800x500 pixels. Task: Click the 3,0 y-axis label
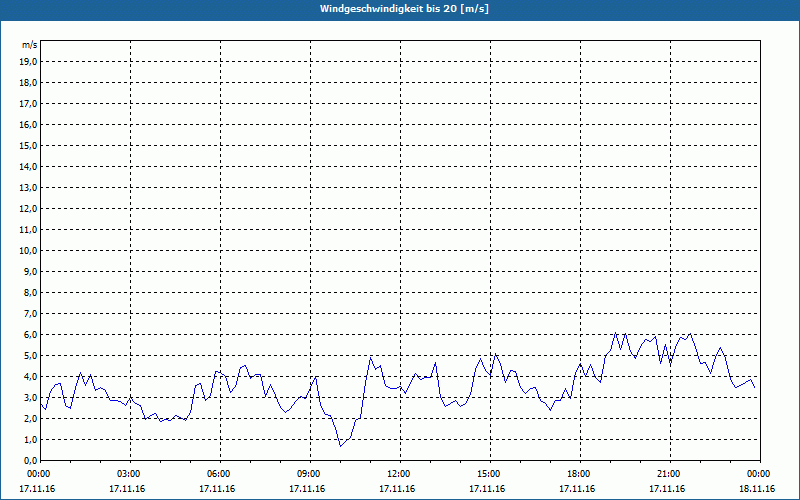[x=30, y=397]
